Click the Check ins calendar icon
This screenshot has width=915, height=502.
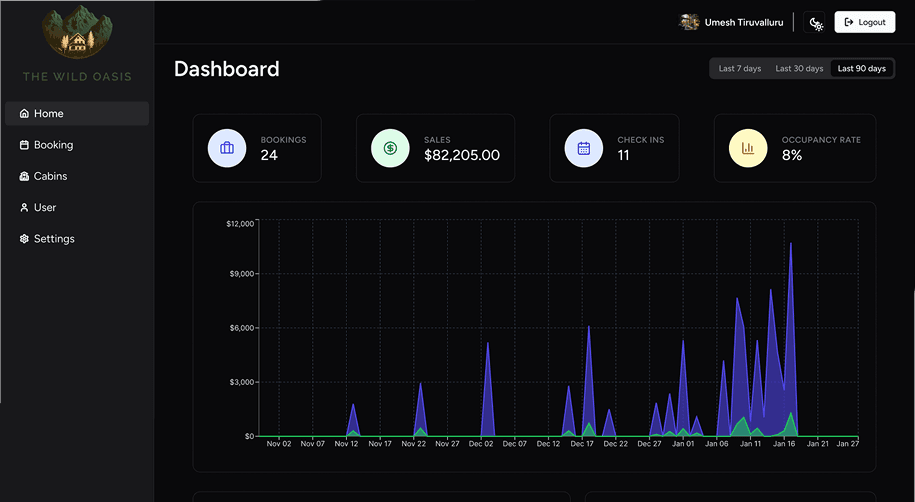pos(583,148)
